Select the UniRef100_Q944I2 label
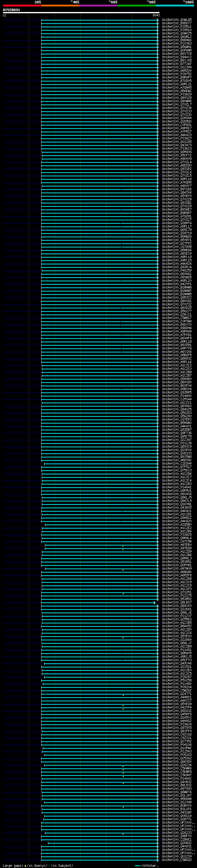This screenshot has width=197, height=868. pyautogui.click(x=177, y=57)
